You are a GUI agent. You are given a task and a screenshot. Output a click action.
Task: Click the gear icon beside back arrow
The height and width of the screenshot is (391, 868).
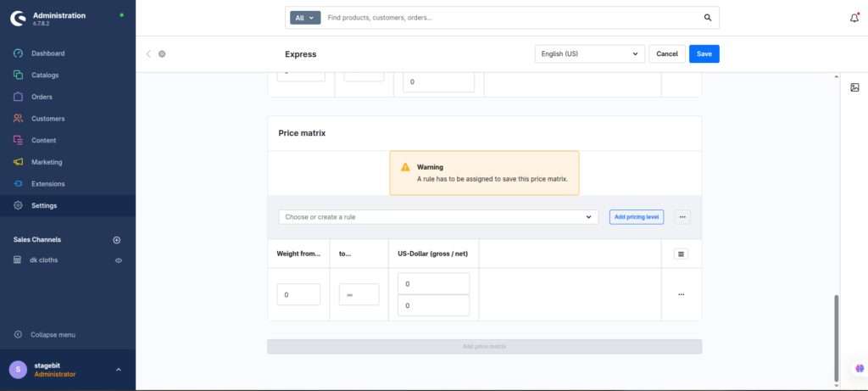[162, 53]
